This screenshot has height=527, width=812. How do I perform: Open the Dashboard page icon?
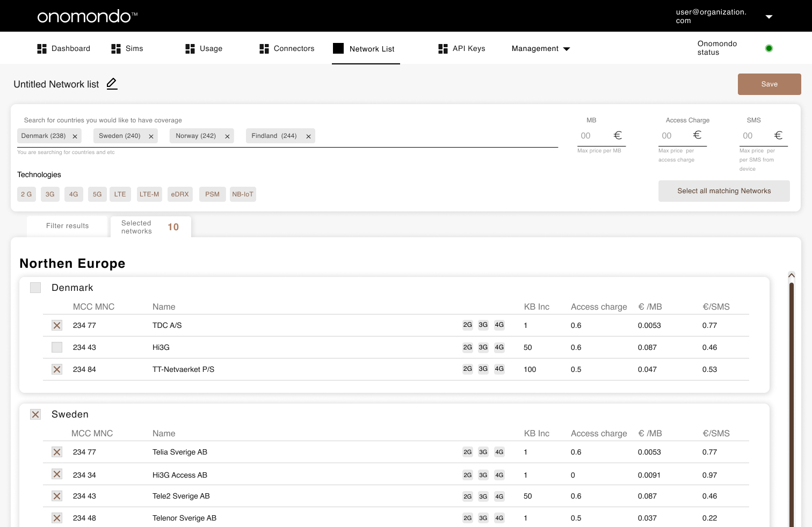[41, 48]
